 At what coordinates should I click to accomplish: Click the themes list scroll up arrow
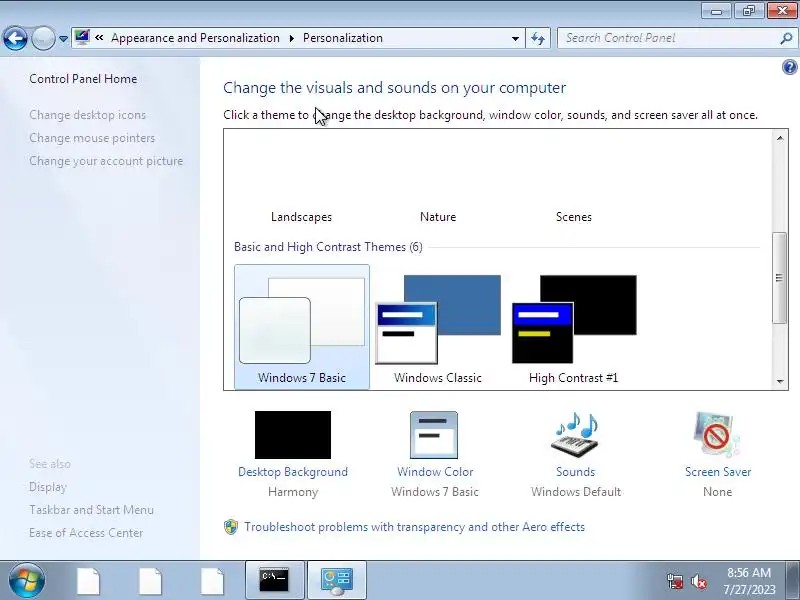pos(780,138)
